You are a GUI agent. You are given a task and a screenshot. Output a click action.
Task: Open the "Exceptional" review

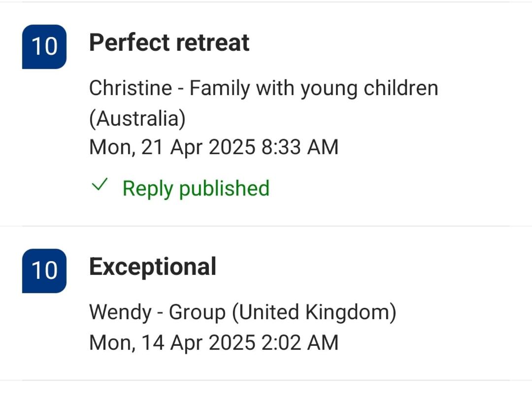(152, 267)
